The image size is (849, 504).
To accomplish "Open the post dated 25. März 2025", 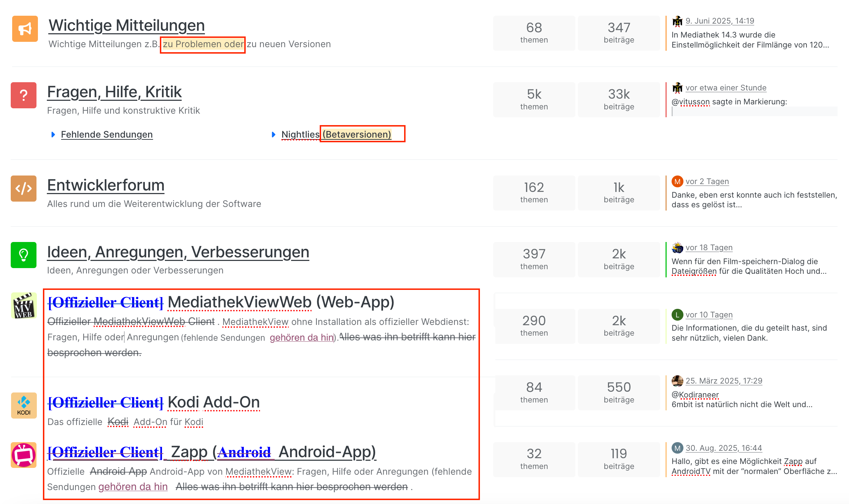I will pos(724,381).
